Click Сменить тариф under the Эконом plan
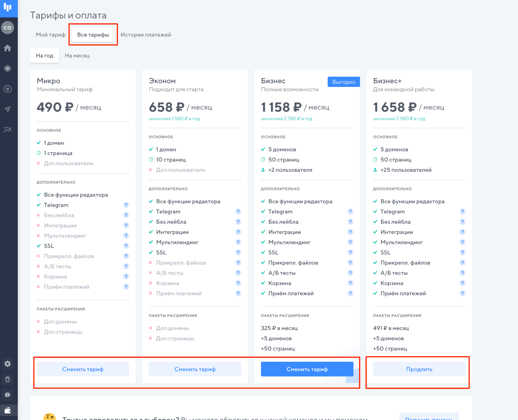 click(195, 369)
